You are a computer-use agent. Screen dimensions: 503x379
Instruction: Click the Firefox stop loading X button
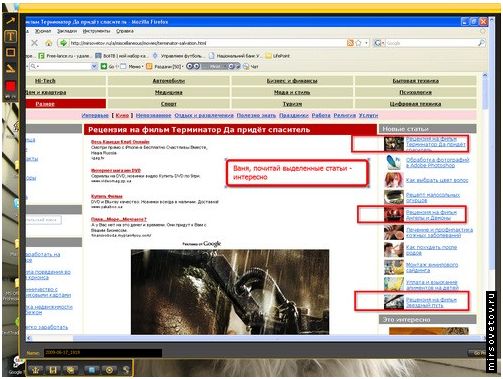pos(34,43)
